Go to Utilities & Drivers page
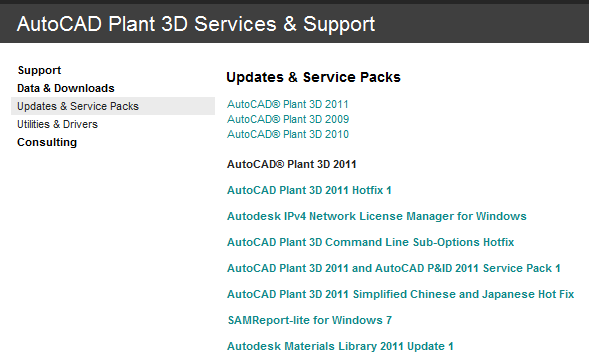Viewport: 589px width, 364px height. point(57,124)
